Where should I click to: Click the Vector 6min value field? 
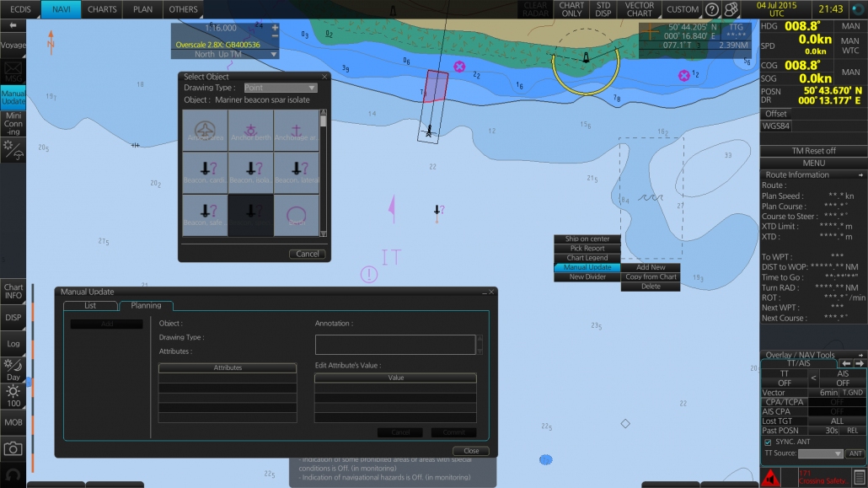tap(824, 393)
